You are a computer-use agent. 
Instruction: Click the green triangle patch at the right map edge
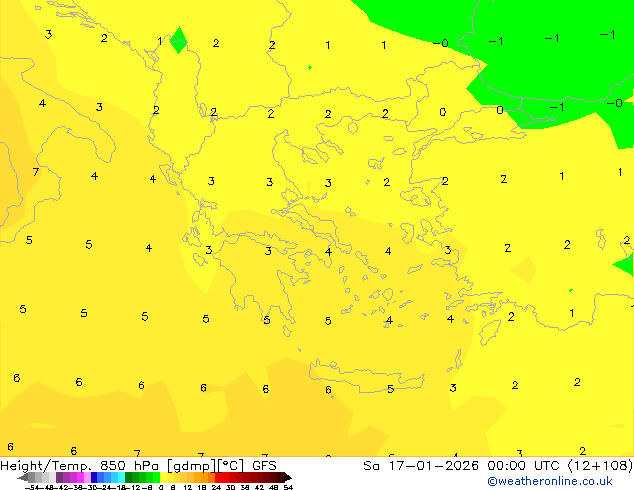tap(624, 264)
